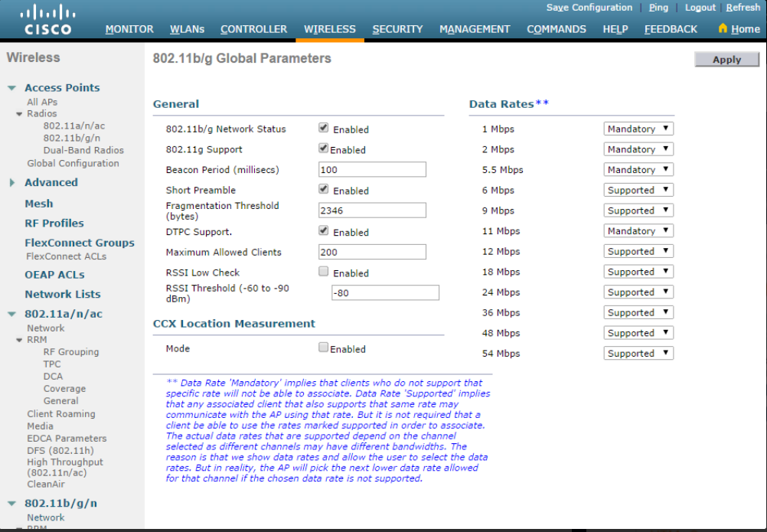
Task: Open the 1 Mbps data rate dropdown
Action: pos(638,129)
